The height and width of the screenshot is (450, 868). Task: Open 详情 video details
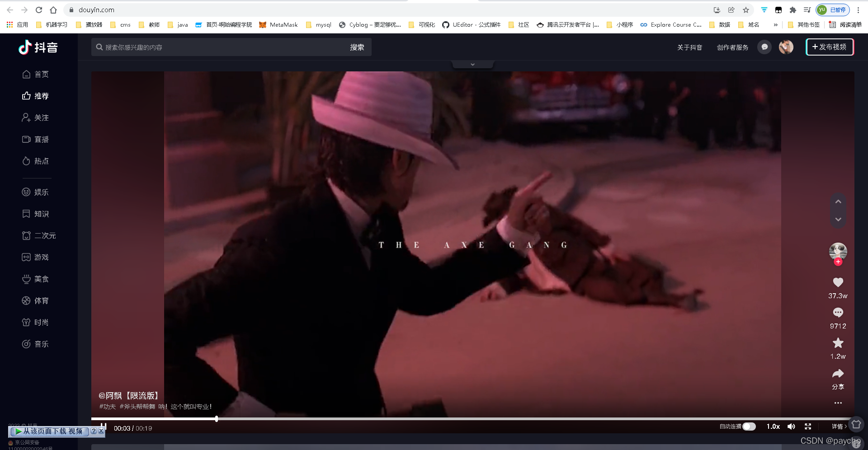[839, 427]
